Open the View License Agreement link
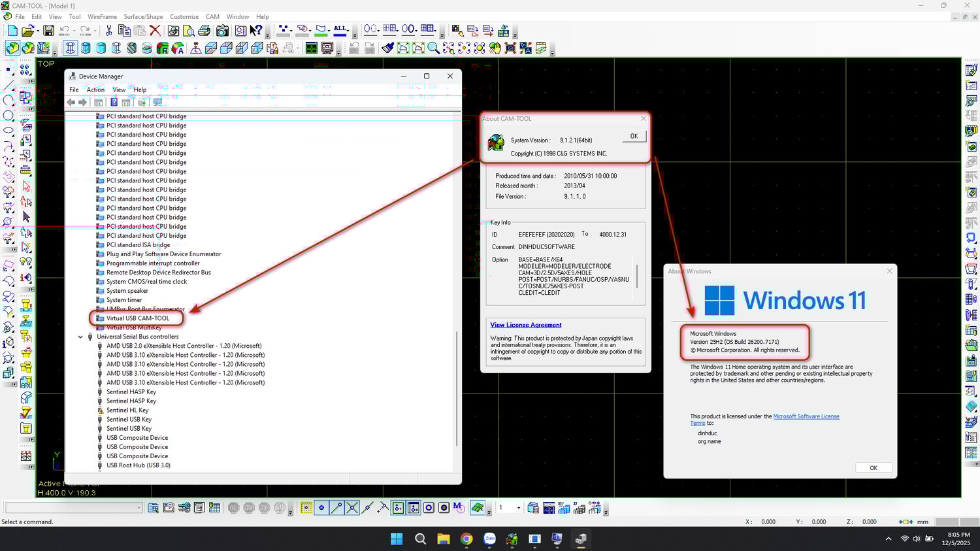The image size is (980, 551). pyautogui.click(x=526, y=325)
